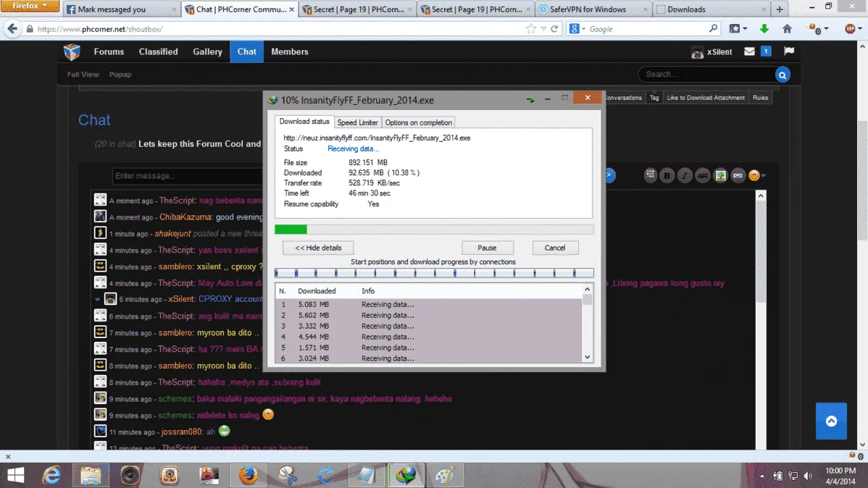Switch to Speed Limiter tab
868x488 pixels.
coord(358,122)
